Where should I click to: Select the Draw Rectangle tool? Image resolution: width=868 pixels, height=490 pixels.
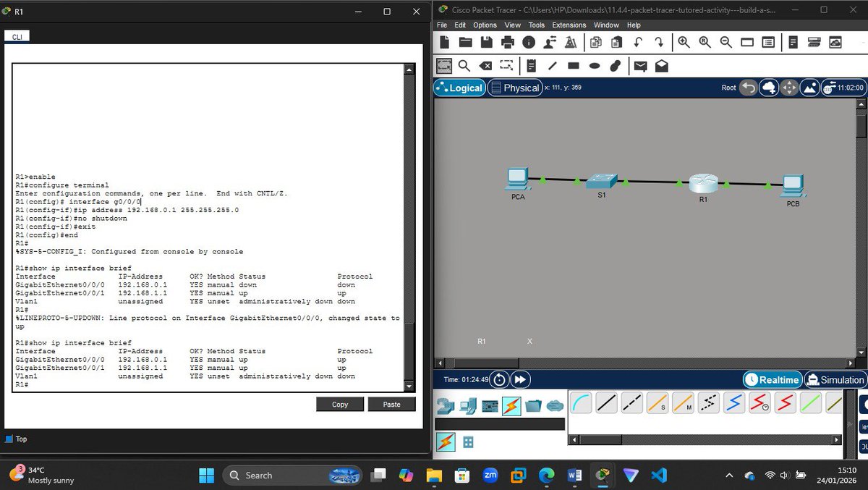[x=574, y=66]
